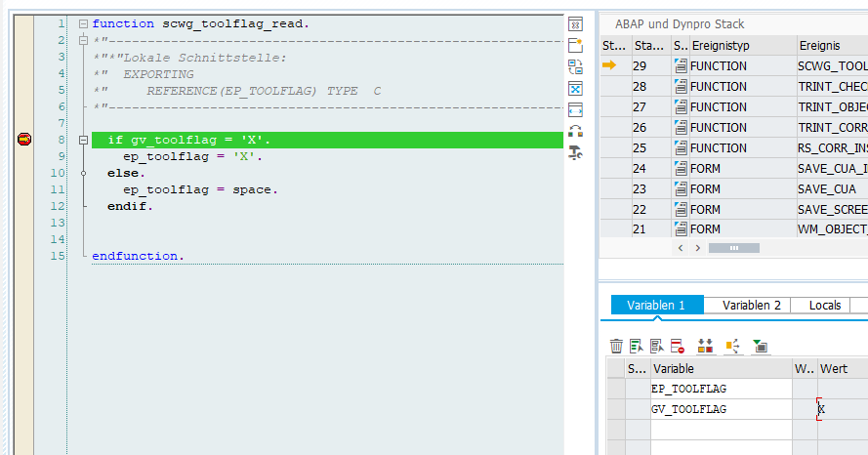
Task: Click the icon with red and yellow squares
Action: (705, 346)
